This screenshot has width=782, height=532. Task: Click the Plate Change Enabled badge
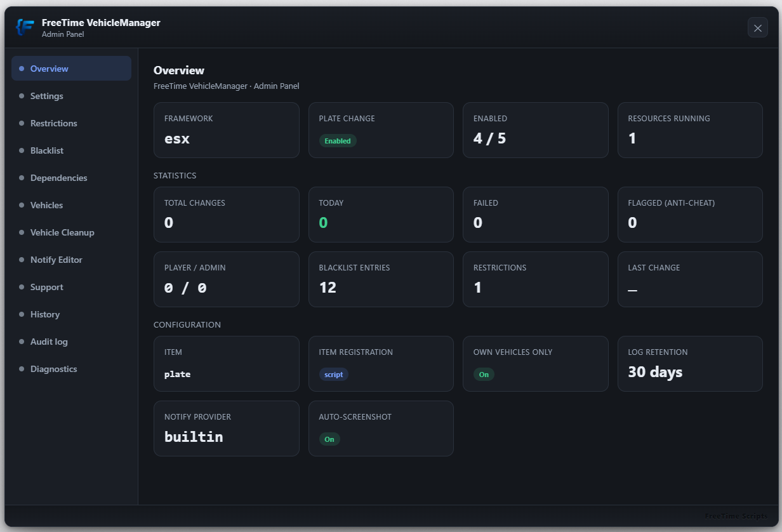click(x=338, y=141)
